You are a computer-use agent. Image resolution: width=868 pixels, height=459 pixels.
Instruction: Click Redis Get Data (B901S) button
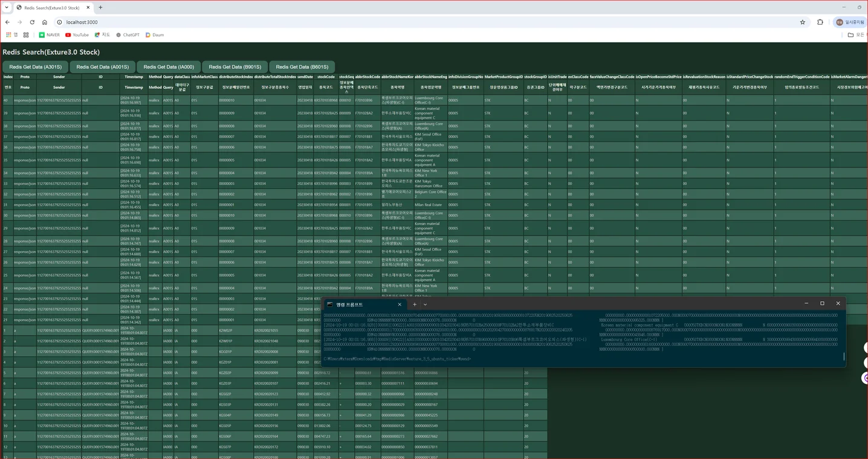(x=235, y=67)
